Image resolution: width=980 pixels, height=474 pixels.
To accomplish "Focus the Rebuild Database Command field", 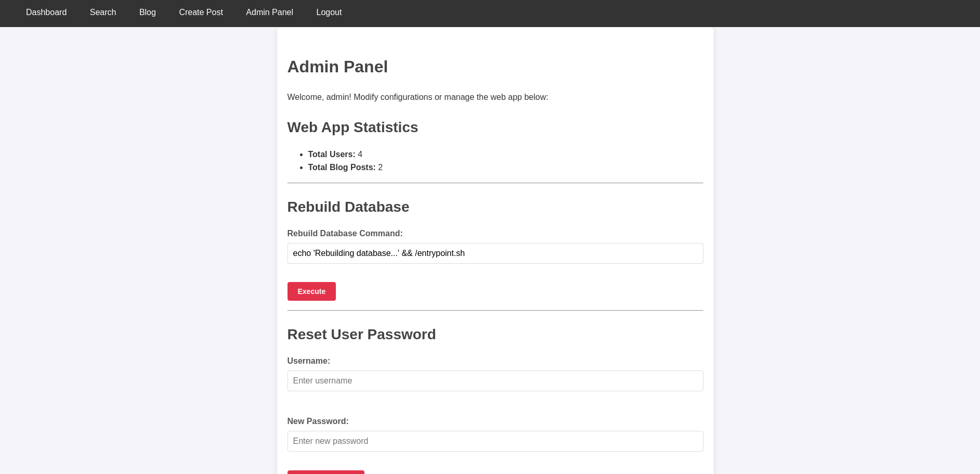I will [495, 253].
